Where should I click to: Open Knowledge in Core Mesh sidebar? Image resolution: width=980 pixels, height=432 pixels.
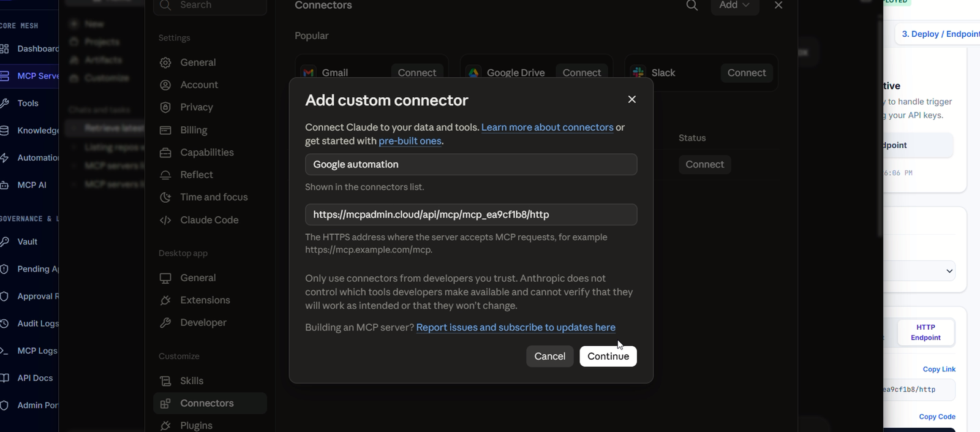click(x=29, y=131)
